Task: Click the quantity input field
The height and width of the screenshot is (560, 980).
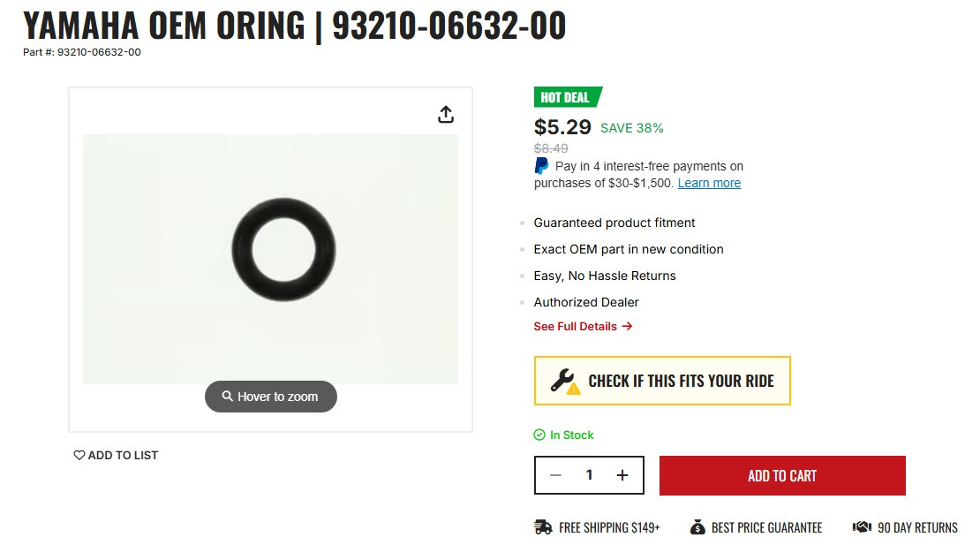Action: pyautogui.click(x=589, y=475)
